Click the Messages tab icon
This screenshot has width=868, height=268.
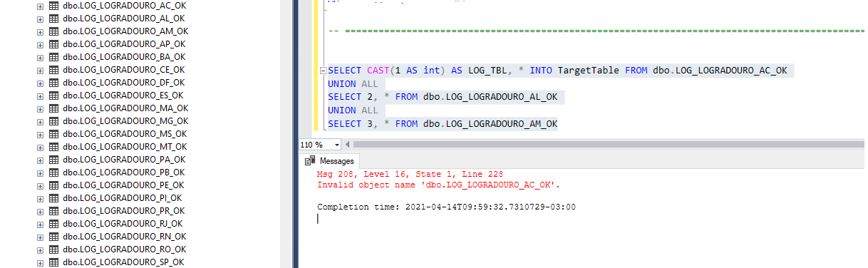coord(310,161)
